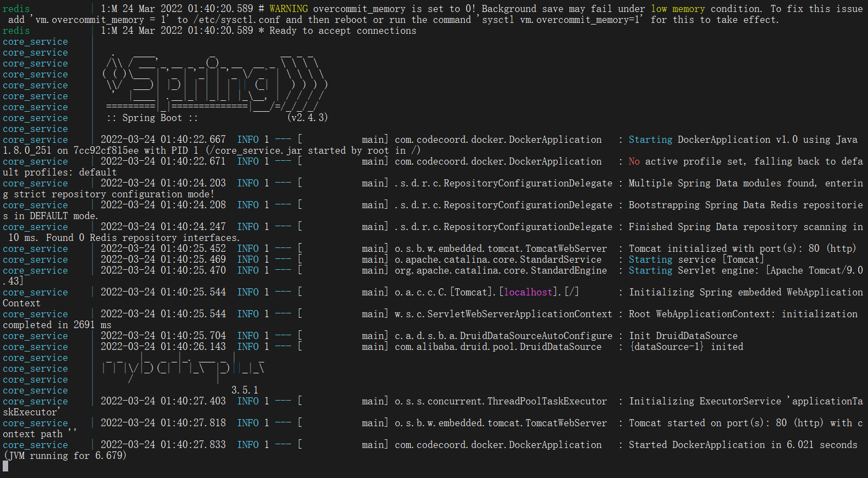Screen dimensions: 868x478
Task: Click '(JVM running for 6.679)' line
Action: (65, 456)
